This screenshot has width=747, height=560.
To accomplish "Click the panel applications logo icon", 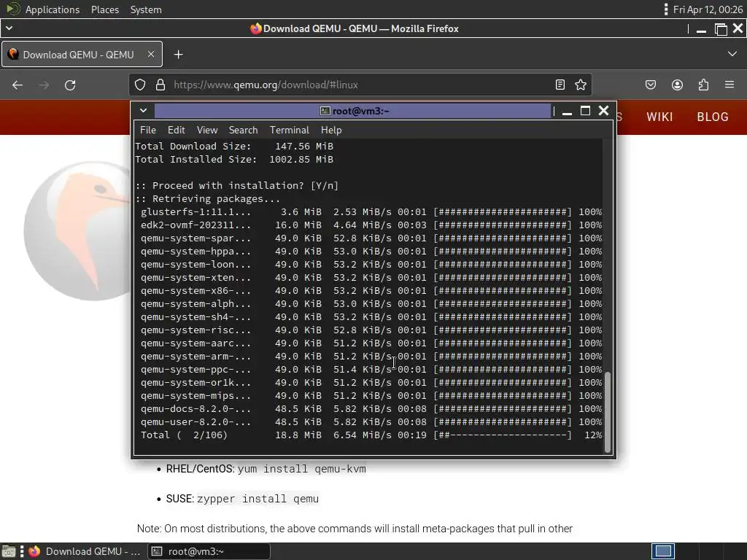I will pos(13,9).
